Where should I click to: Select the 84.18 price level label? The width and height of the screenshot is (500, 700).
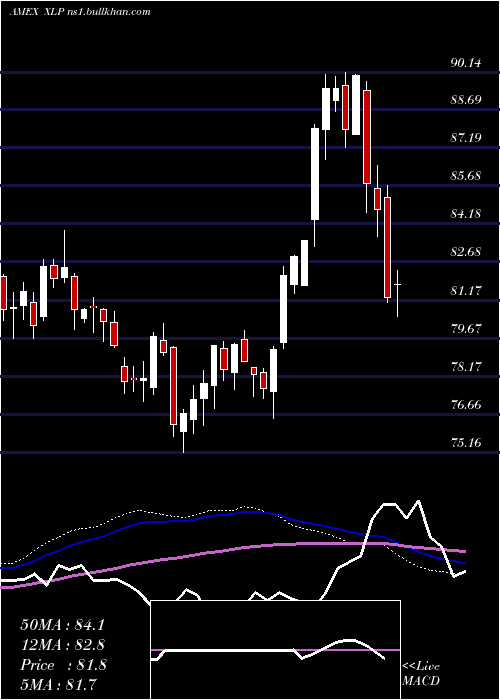click(x=466, y=214)
